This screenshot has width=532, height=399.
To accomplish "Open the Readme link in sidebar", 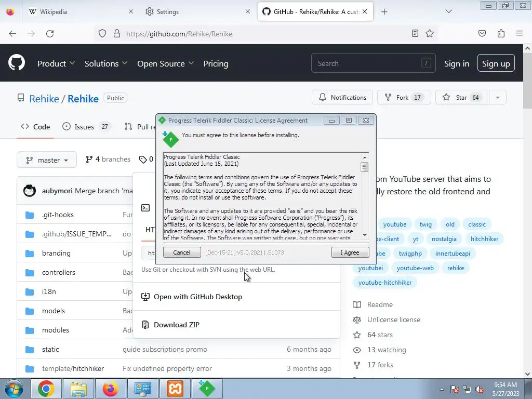I will click(373, 304).
